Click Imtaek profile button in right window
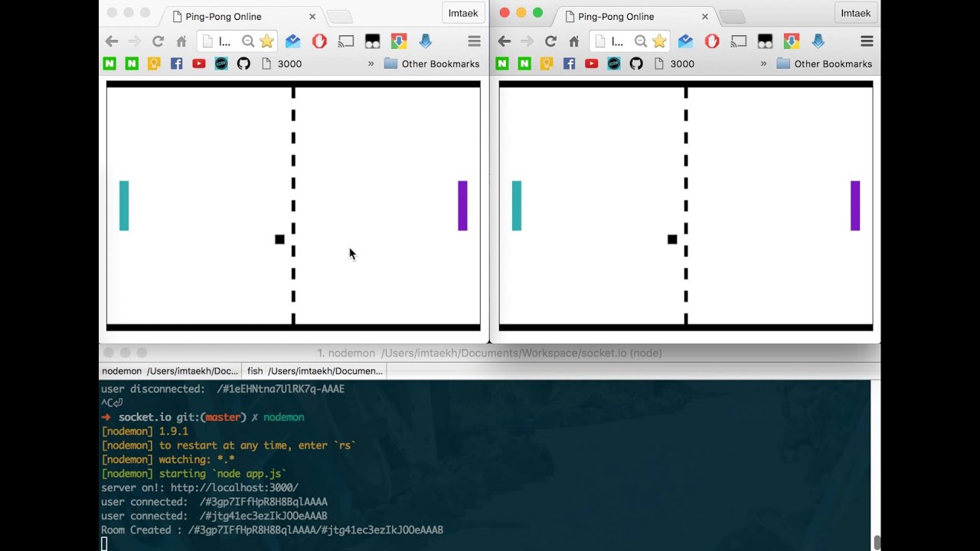This screenshot has height=551, width=980. point(855,13)
